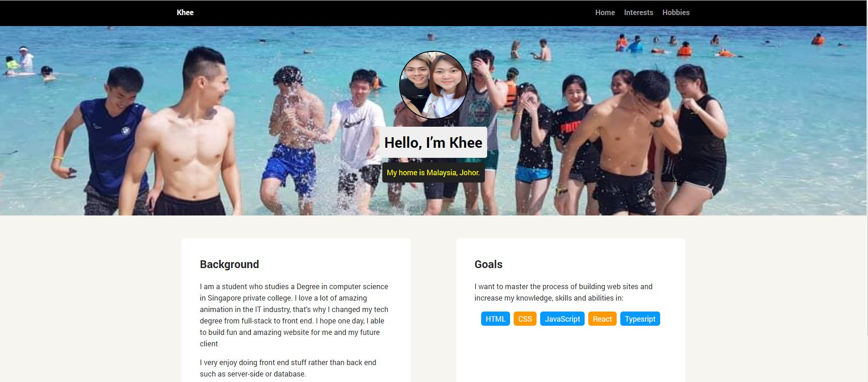Go to the Interests nav item
868x382 pixels.
tap(638, 12)
